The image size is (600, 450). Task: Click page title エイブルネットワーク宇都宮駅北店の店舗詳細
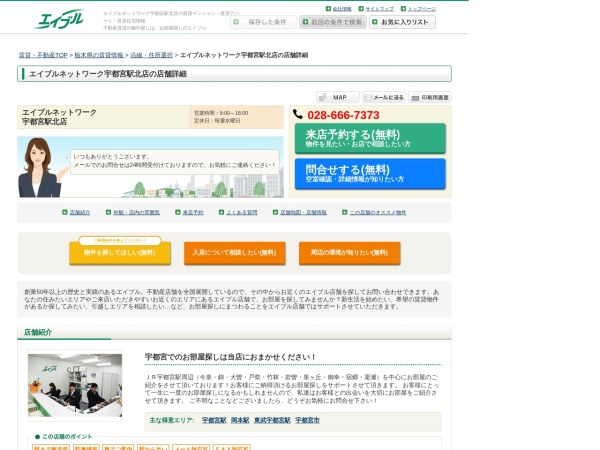(108, 74)
